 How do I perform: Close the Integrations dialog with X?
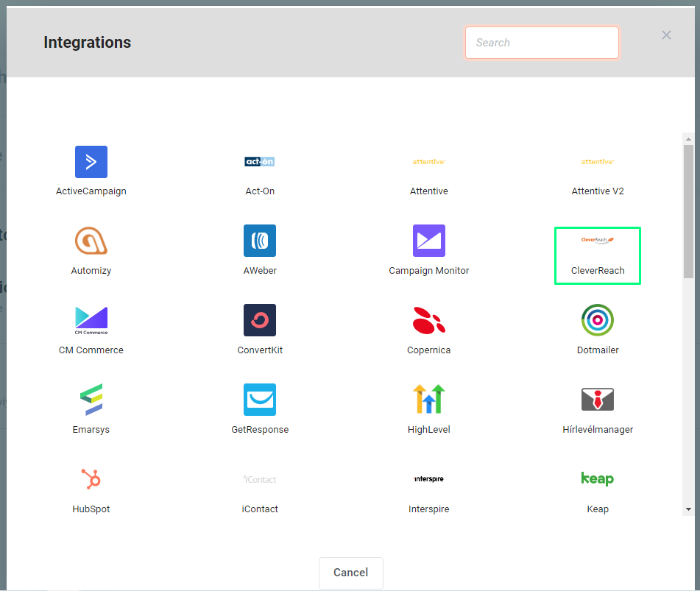coord(666,35)
